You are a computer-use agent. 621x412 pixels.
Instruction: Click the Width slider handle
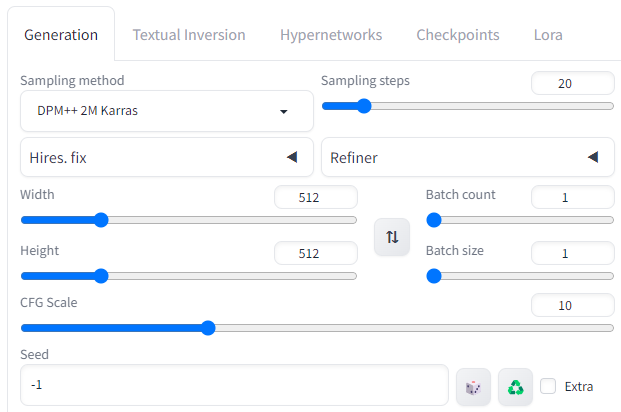(101, 220)
